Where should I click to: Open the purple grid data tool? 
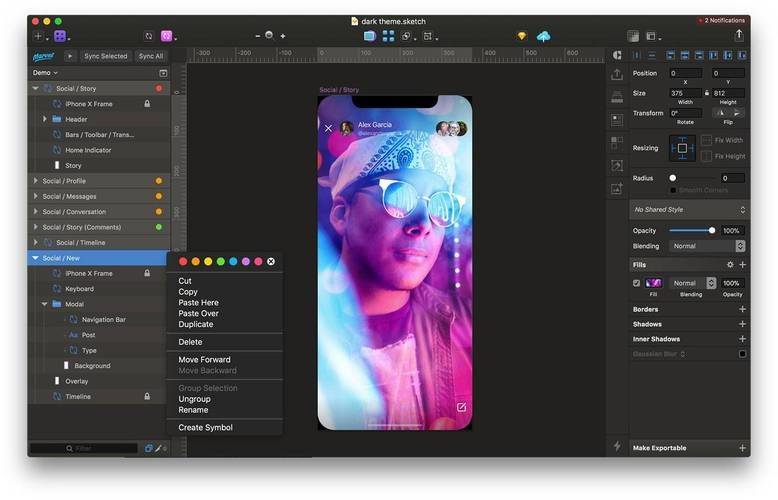(60, 36)
